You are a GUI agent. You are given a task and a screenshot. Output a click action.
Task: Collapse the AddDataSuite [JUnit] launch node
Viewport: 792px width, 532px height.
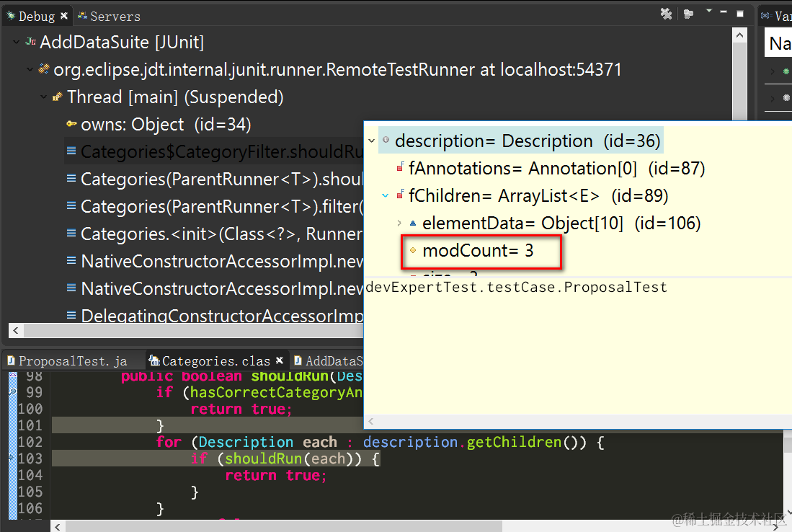point(16,42)
